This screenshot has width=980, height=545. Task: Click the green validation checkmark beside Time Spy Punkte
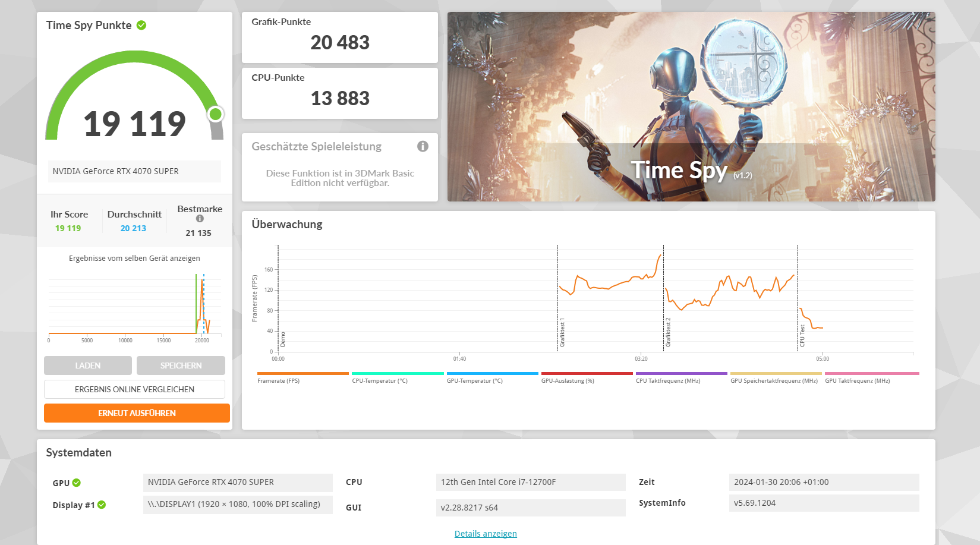click(141, 25)
